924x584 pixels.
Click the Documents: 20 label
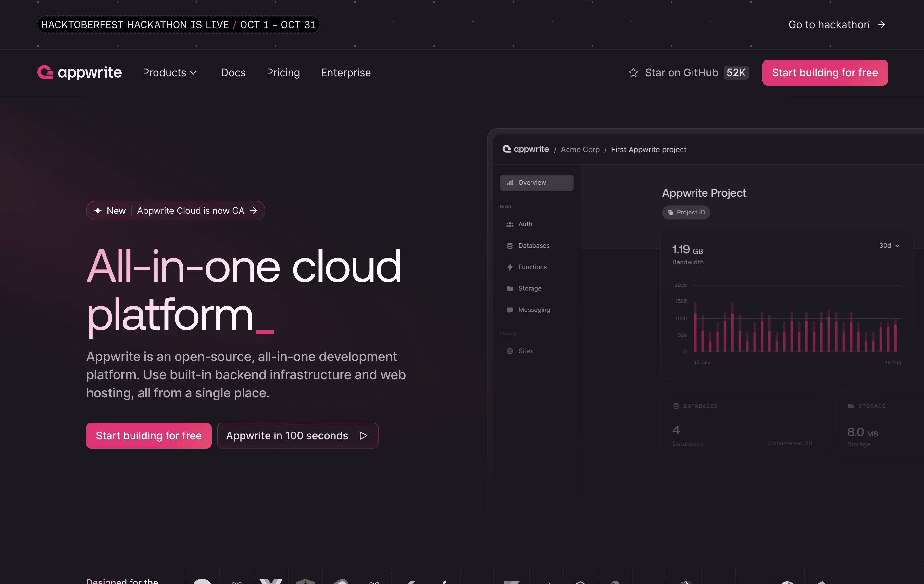(x=790, y=443)
